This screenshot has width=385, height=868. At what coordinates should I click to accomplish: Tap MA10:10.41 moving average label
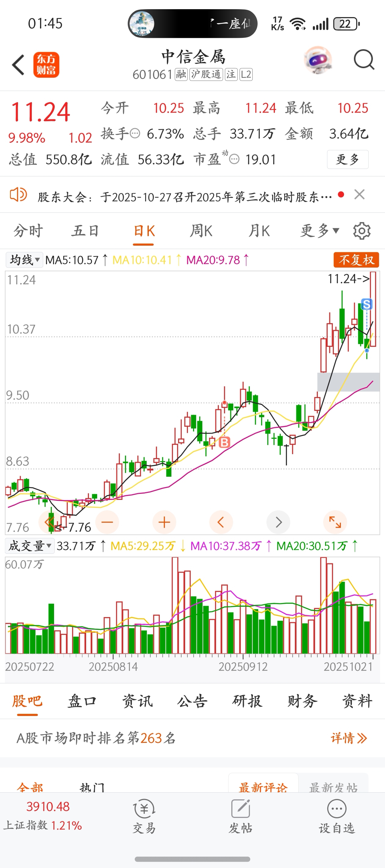(147, 260)
